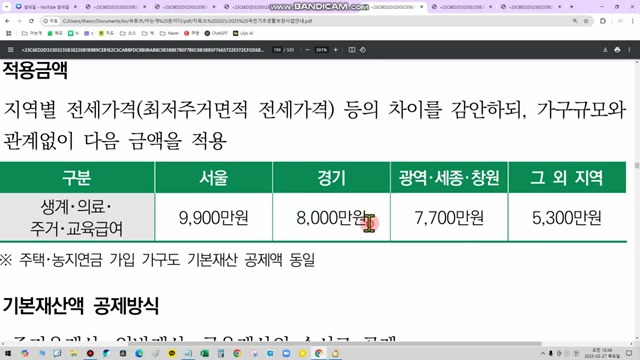This screenshot has width=640, height=360.
Task: Edit the PDF page number field
Action: (277, 50)
